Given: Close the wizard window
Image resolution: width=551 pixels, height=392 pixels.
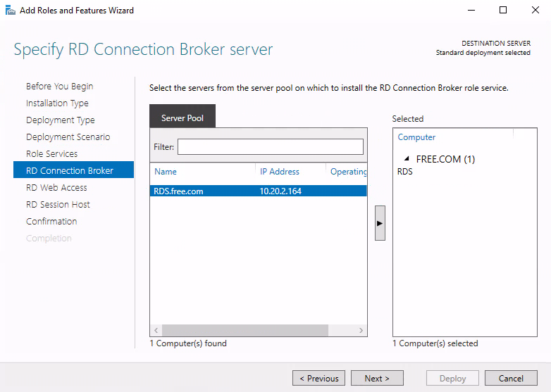Looking at the screenshot, I should point(535,10).
